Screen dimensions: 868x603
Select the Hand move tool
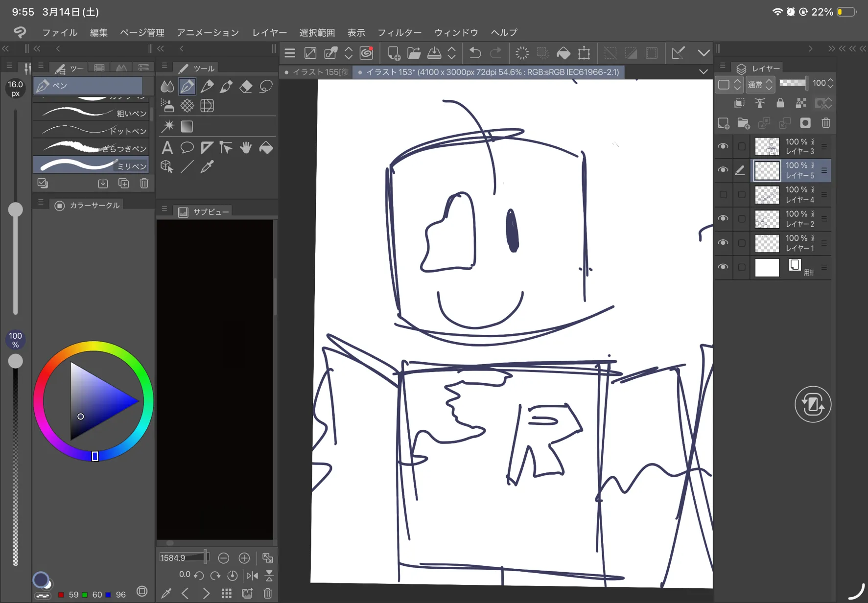click(246, 147)
